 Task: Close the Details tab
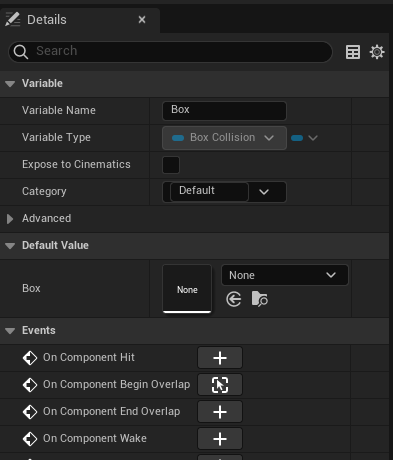142,20
